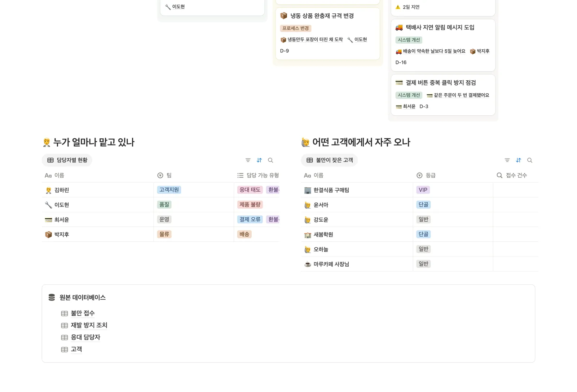Image resolution: width=577 pixels, height=392 pixels.
Task: Click sort icon in 불만이 잦은 고객 table
Action: 519,160
